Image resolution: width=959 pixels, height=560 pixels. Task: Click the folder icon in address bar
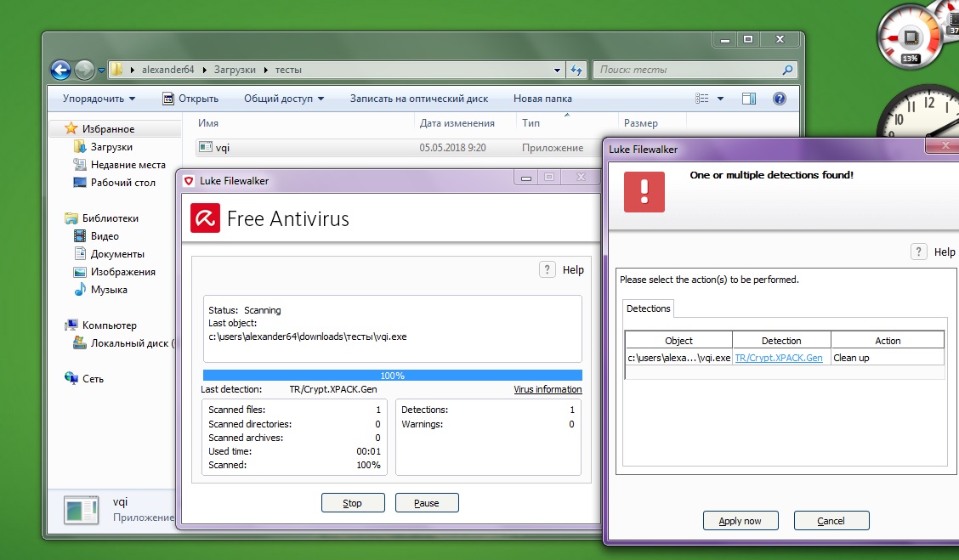pos(116,70)
